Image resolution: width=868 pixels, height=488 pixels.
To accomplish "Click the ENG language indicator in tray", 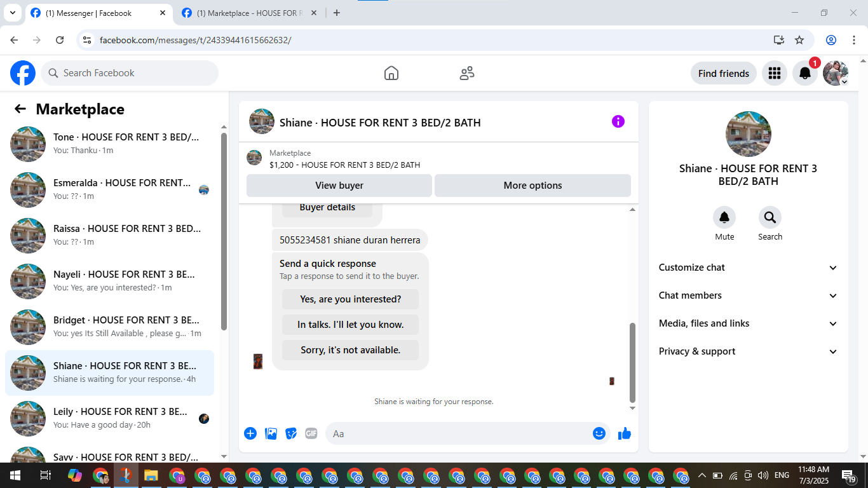I will coord(782,475).
